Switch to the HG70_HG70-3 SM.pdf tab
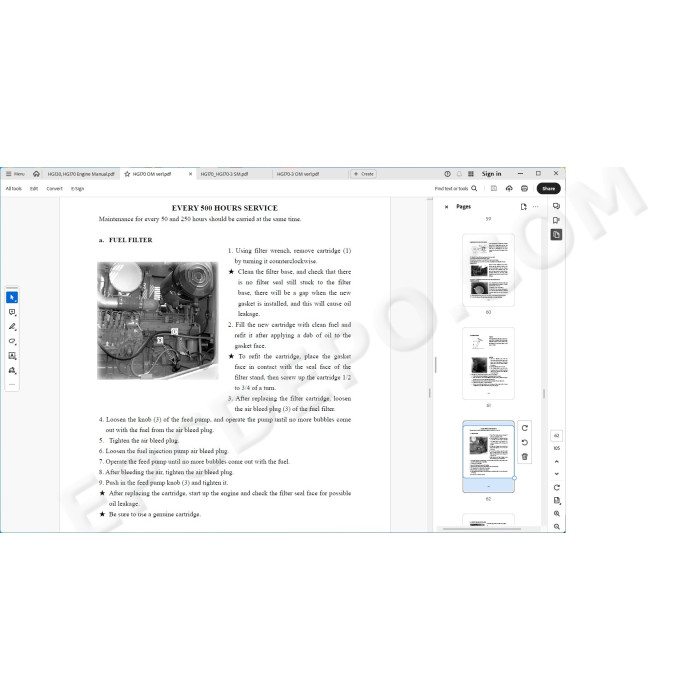The height and width of the screenshot is (700, 700). click(224, 174)
